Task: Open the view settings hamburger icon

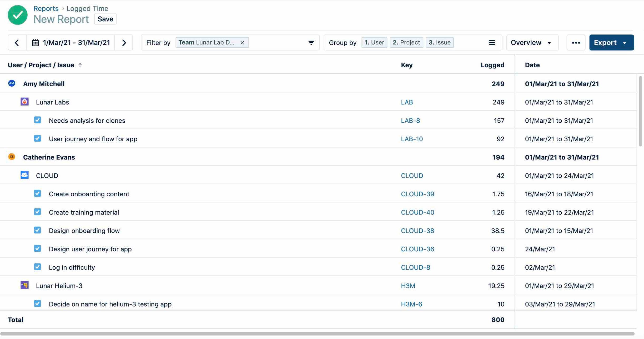Action: (x=491, y=42)
